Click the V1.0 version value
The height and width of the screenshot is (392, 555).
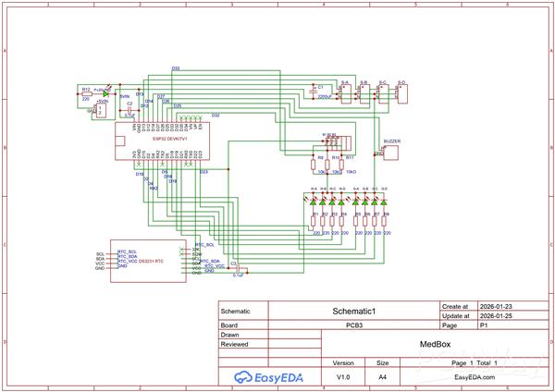[x=342, y=377]
